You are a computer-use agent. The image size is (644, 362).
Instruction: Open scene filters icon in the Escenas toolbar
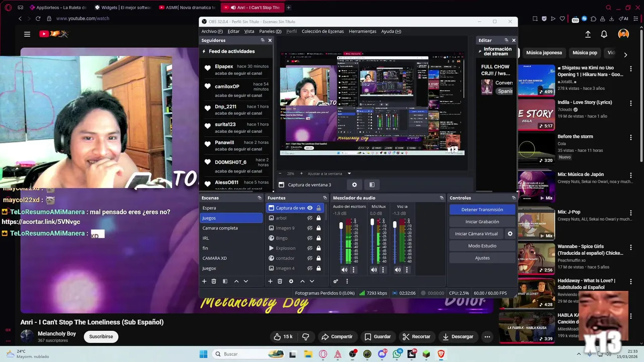click(x=225, y=281)
